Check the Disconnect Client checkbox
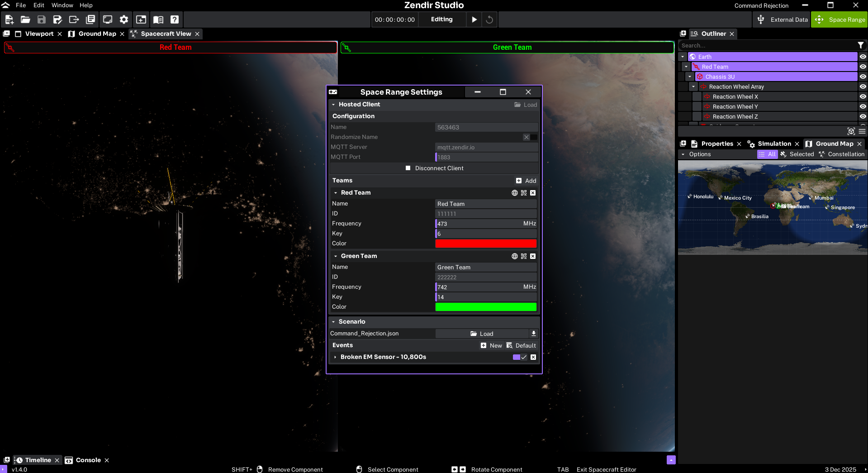The height and width of the screenshot is (473, 868). pyautogui.click(x=408, y=168)
